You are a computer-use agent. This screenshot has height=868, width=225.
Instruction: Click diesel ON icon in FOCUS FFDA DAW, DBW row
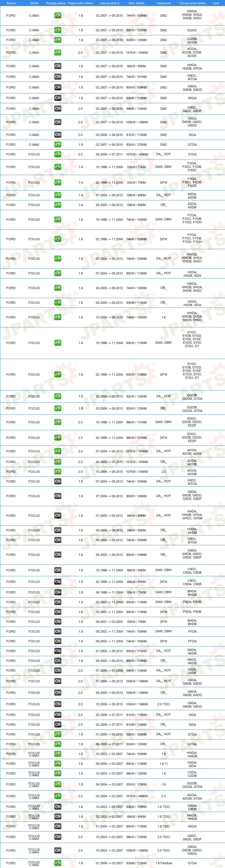point(58,631)
